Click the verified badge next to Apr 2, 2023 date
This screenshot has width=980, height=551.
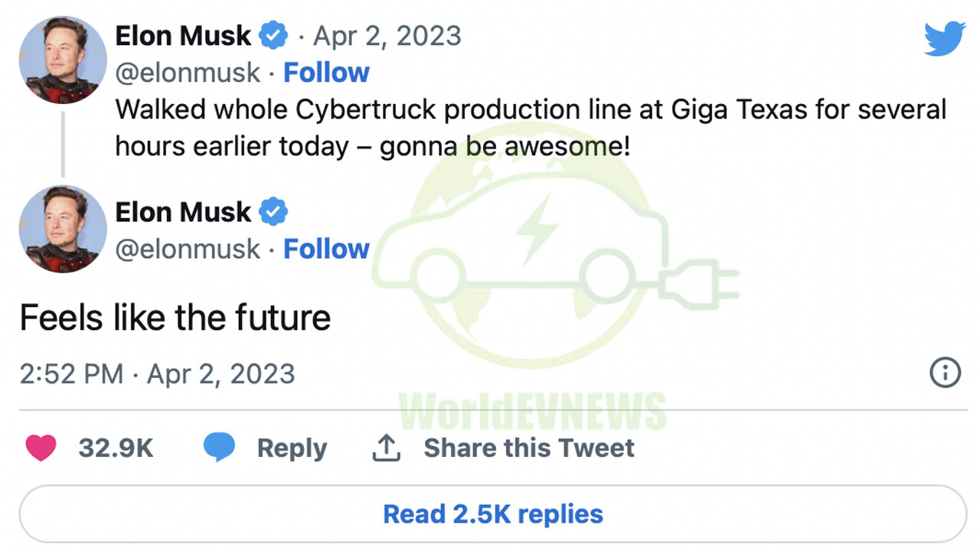pyautogui.click(x=273, y=35)
